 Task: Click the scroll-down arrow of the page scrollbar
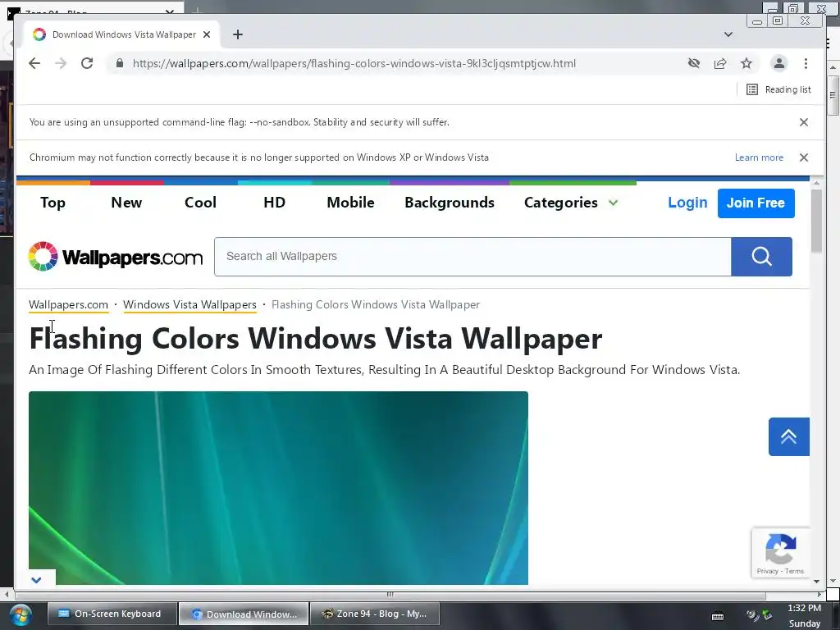[816, 582]
